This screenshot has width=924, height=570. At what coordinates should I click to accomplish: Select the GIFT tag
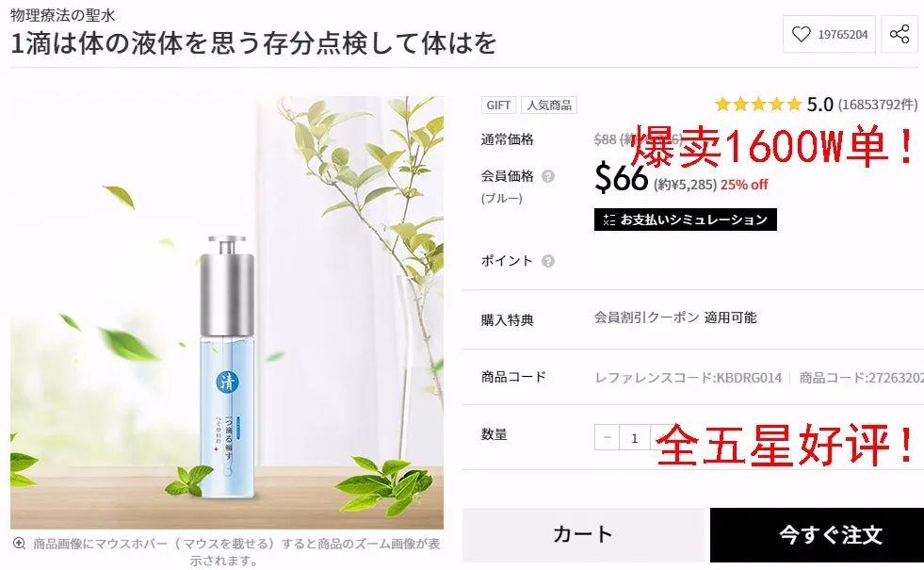click(x=498, y=105)
